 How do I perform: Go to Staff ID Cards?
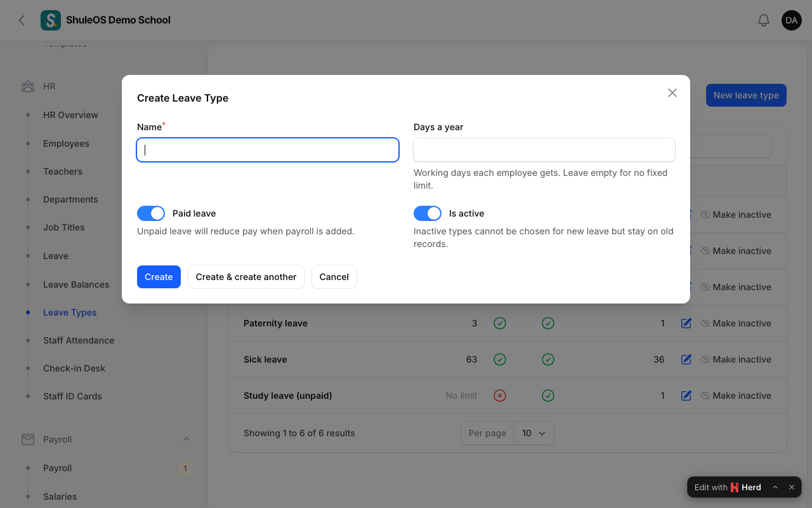tap(72, 396)
